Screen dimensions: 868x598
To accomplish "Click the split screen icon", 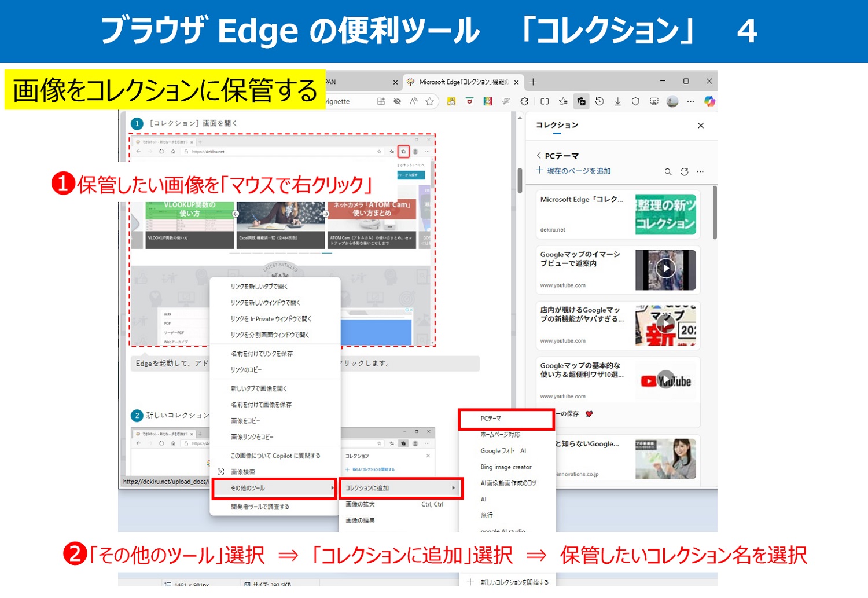I will [545, 101].
